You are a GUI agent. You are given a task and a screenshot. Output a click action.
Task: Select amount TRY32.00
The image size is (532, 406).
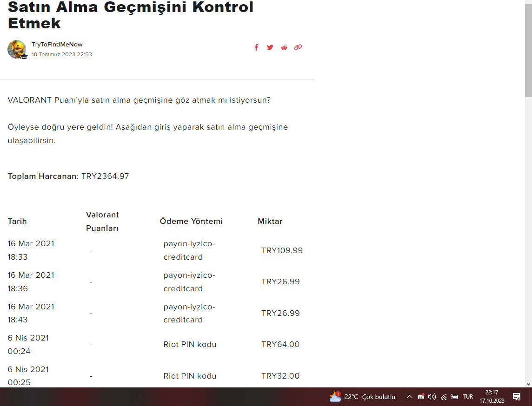point(280,376)
